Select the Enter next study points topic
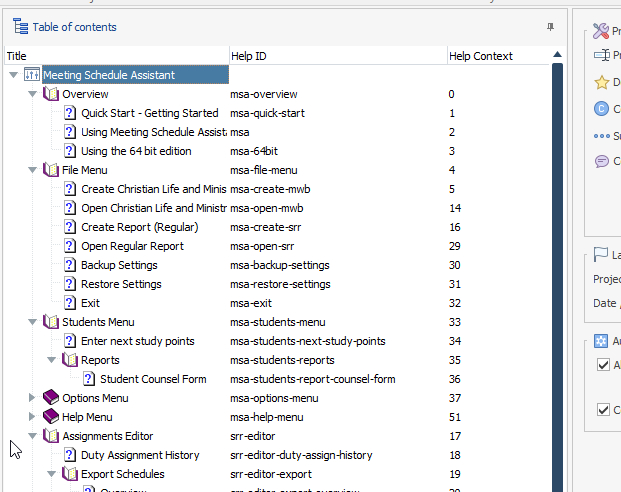621x492 pixels. pos(138,341)
